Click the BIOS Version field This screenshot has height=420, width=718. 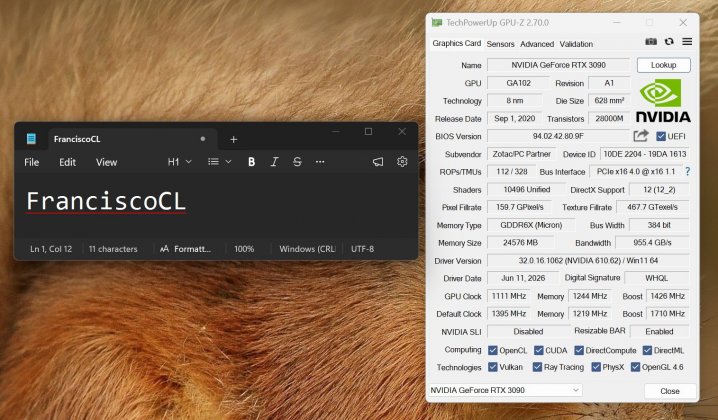[x=558, y=136]
